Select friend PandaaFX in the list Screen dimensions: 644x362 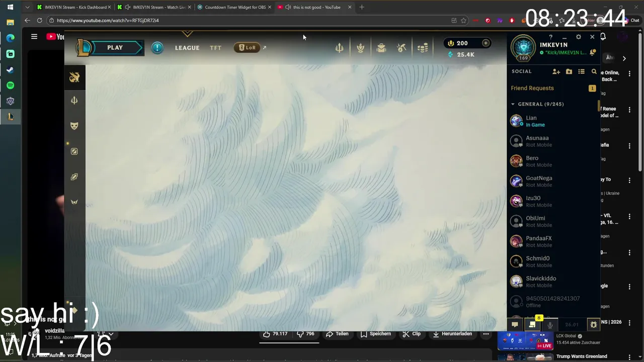click(x=553, y=242)
